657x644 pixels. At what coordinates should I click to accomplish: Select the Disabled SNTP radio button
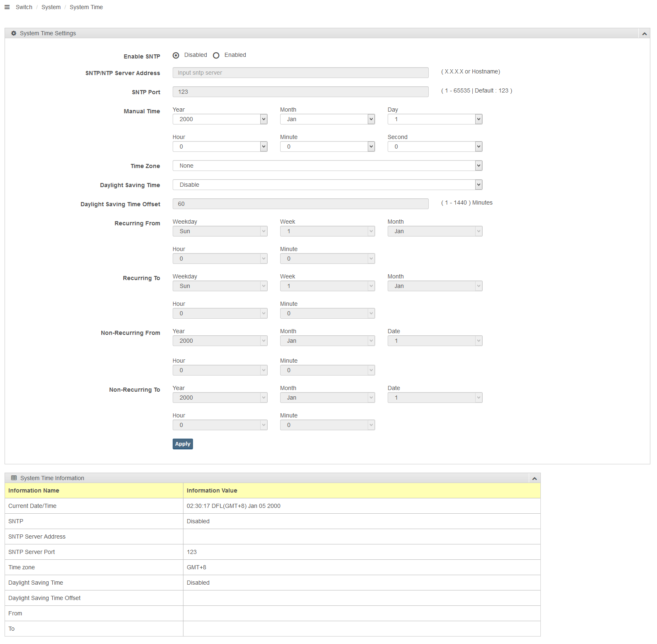pos(176,55)
